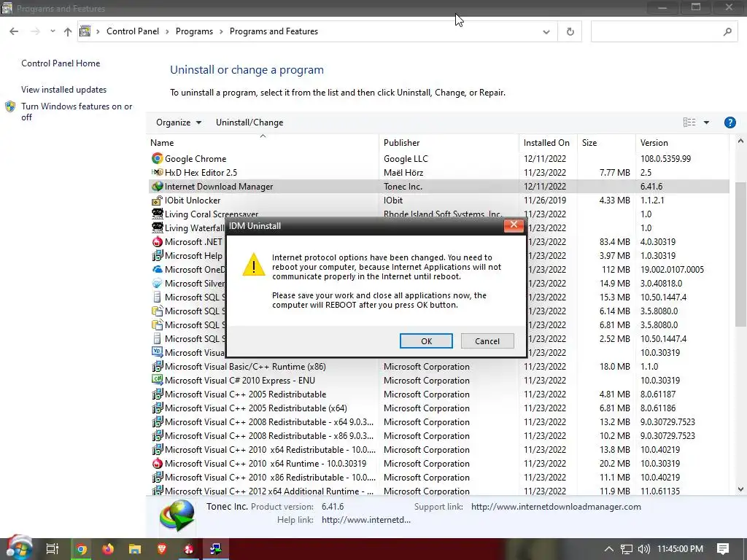Click the Control Panel icon in the address bar

[85, 31]
